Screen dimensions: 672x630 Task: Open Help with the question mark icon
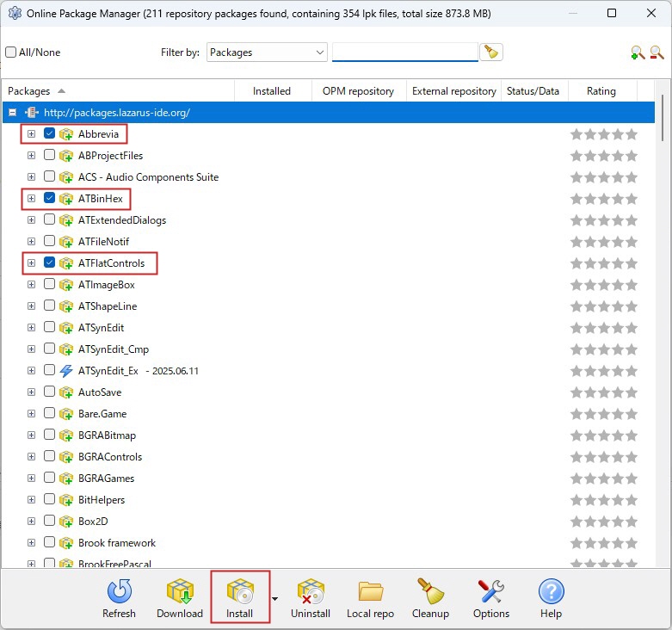[551, 598]
